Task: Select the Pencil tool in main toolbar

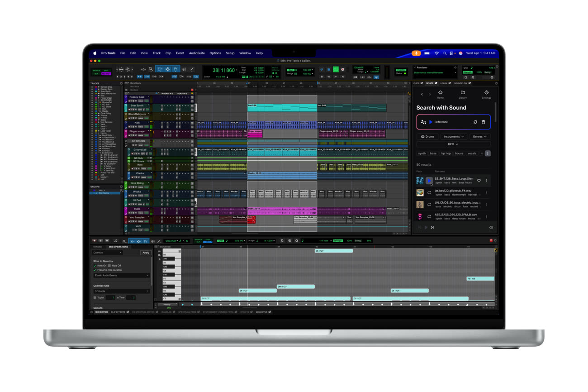Action: click(x=192, y=69)
